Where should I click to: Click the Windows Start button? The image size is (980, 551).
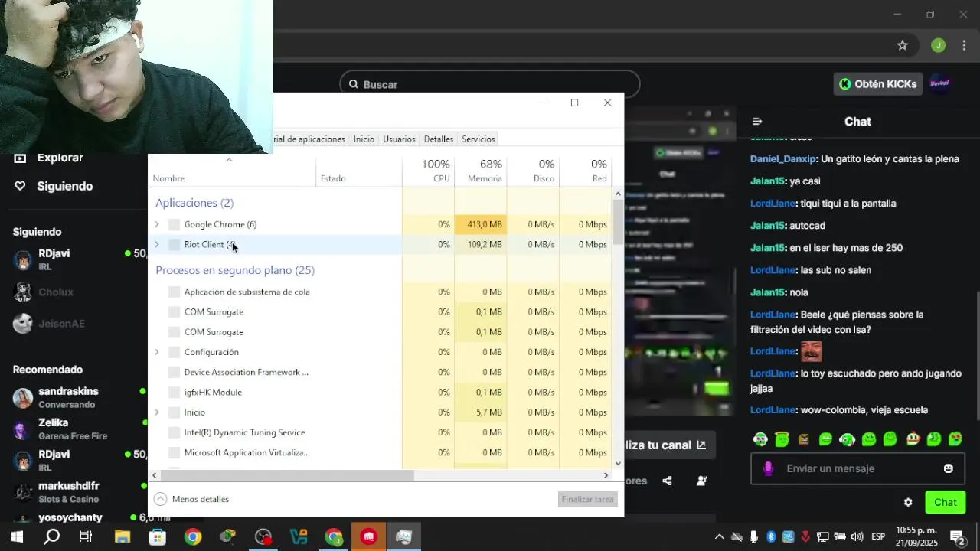17,537
